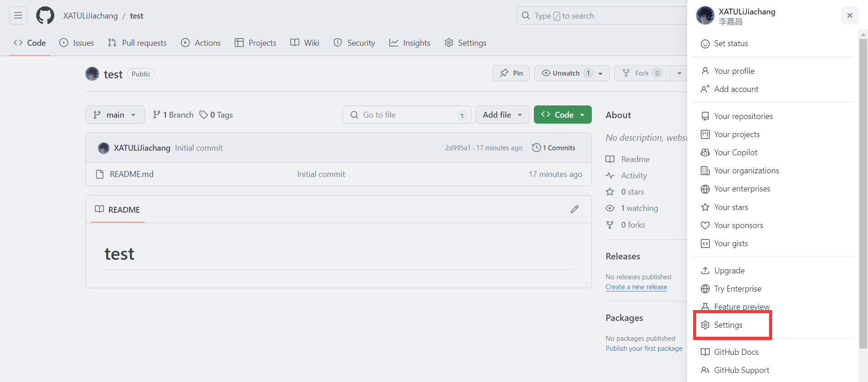Open Your organizations

point(773,171)
